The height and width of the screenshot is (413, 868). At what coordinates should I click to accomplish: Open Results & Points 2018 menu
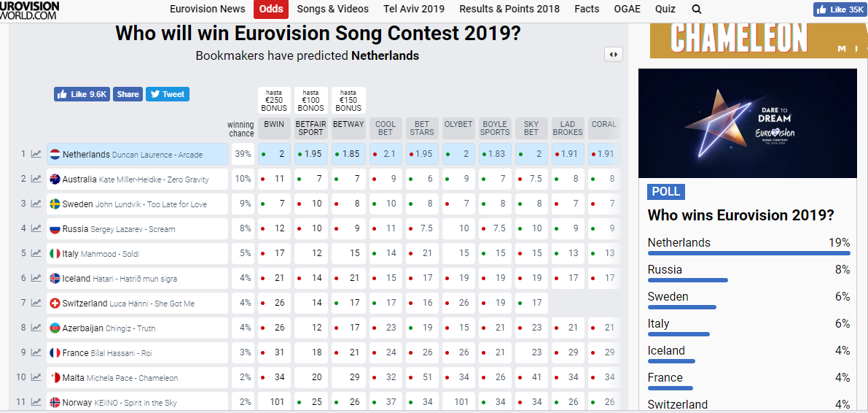(509, 9)
